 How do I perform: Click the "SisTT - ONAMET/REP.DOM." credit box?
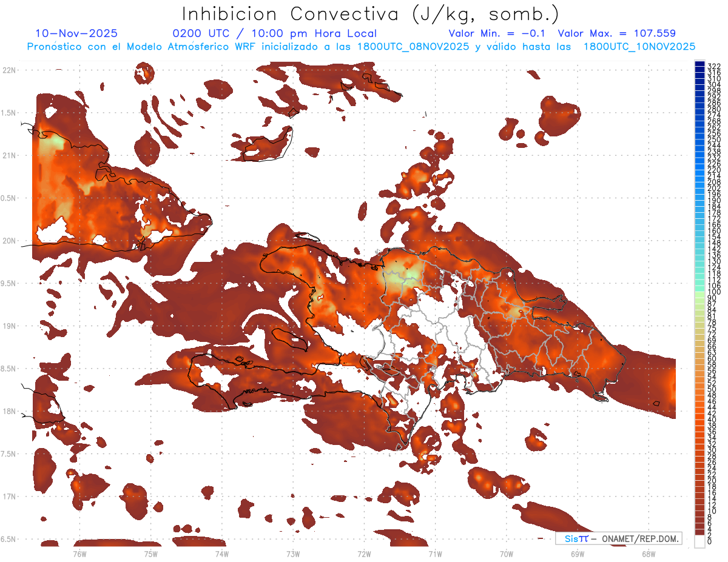click(x=619, y=538)
